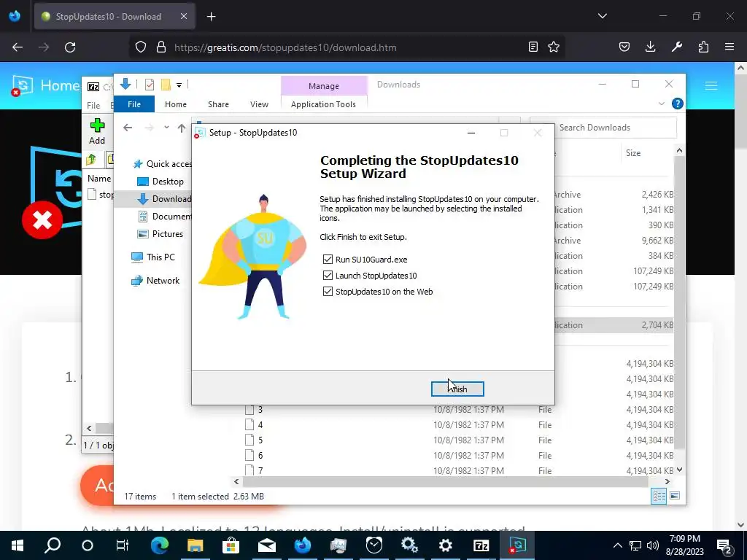Screen dimensions: 747x560
Task: Open Explorer help question mark icon
Action: point(677,104)
